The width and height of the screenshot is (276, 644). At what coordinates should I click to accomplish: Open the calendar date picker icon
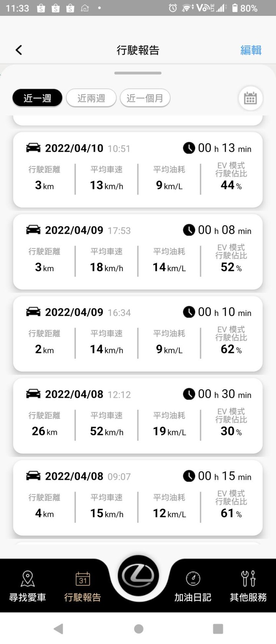(x=250, y=98)
